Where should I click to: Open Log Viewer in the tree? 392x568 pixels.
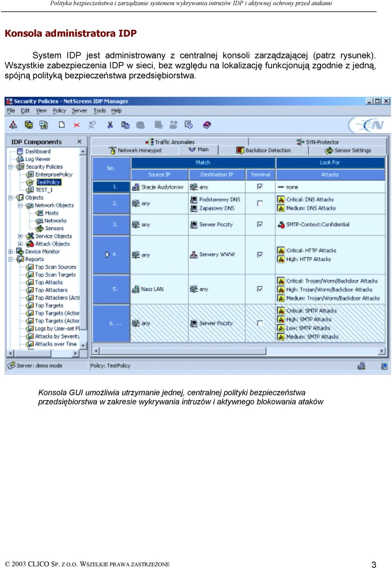pos(38,159)
